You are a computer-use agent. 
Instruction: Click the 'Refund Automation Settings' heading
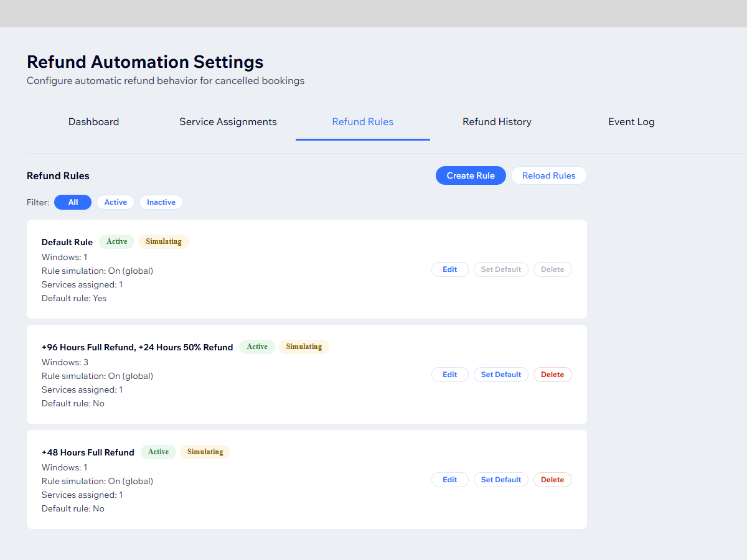145,62
